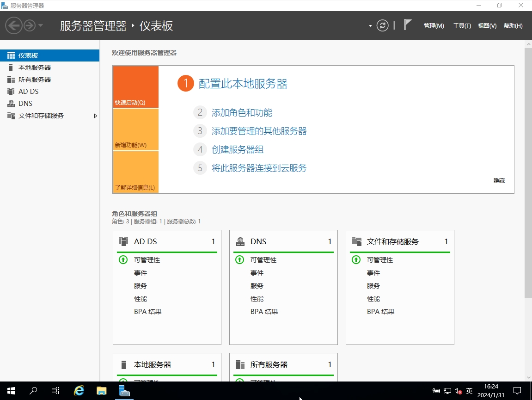532x400 pixels.
Task: Open the notifications flag icon
Action: click(407, 25)
